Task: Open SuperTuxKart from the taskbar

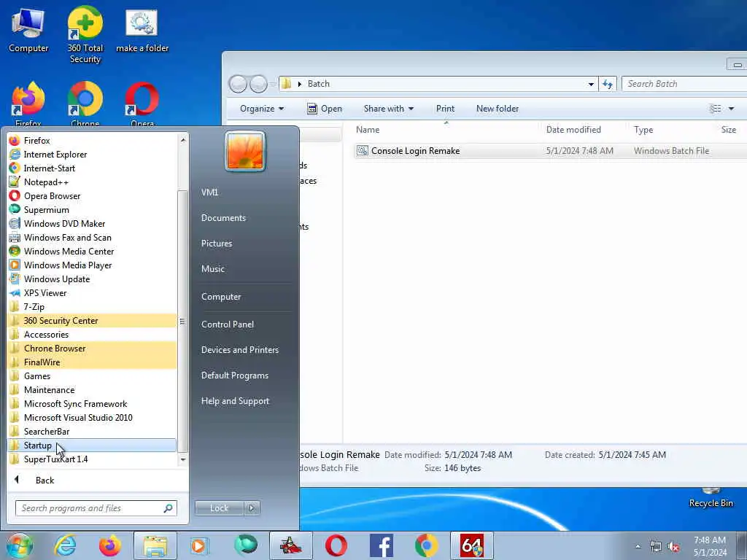Action: [290, 545]
